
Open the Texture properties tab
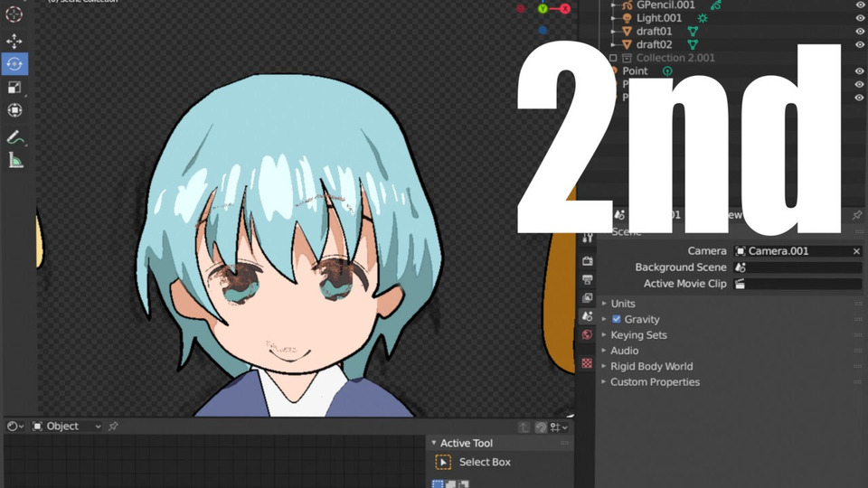pyautogui.click(x=588, y=363)
